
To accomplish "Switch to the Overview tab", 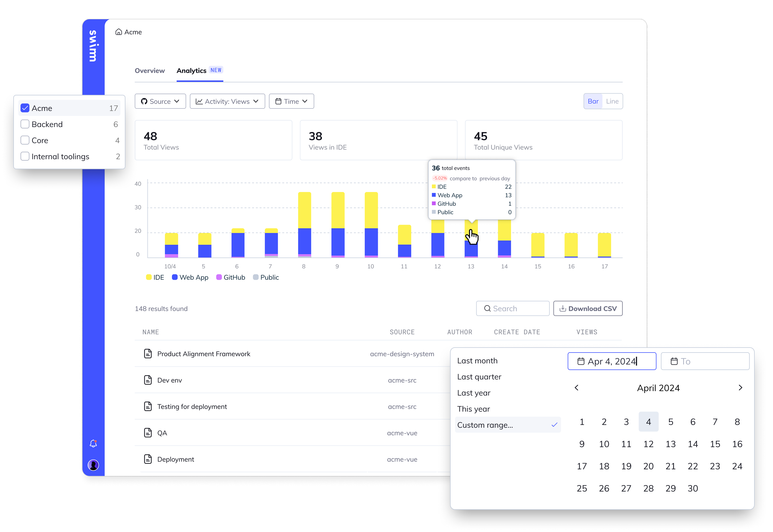I will pos(150,71).
